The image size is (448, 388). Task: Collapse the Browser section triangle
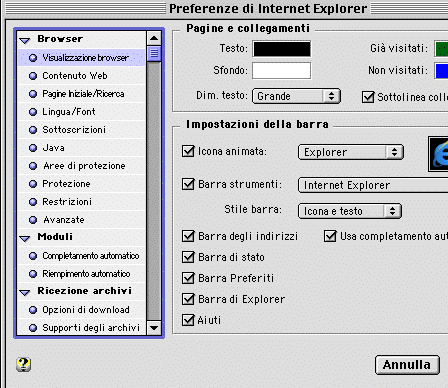pyautogui.click(x=25, y=40)
